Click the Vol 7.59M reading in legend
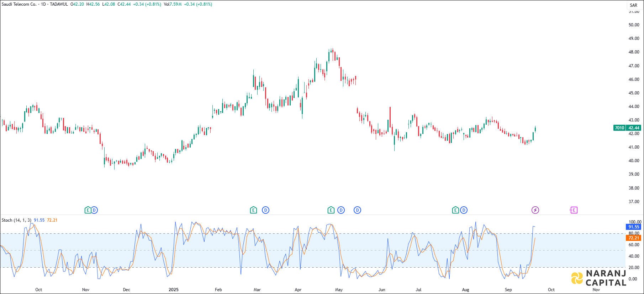This screenshot has height=294, width=644. tap(173, 4)
